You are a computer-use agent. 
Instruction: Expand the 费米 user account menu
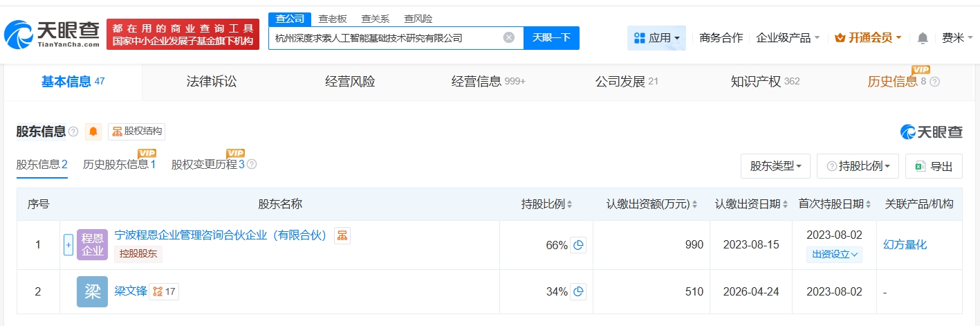(957, 38)
